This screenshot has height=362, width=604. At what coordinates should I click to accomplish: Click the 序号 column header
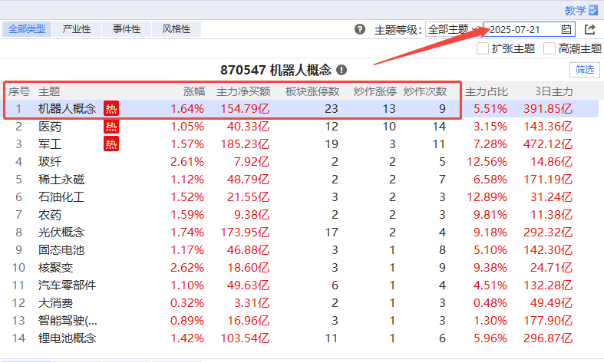pos(18,92)
